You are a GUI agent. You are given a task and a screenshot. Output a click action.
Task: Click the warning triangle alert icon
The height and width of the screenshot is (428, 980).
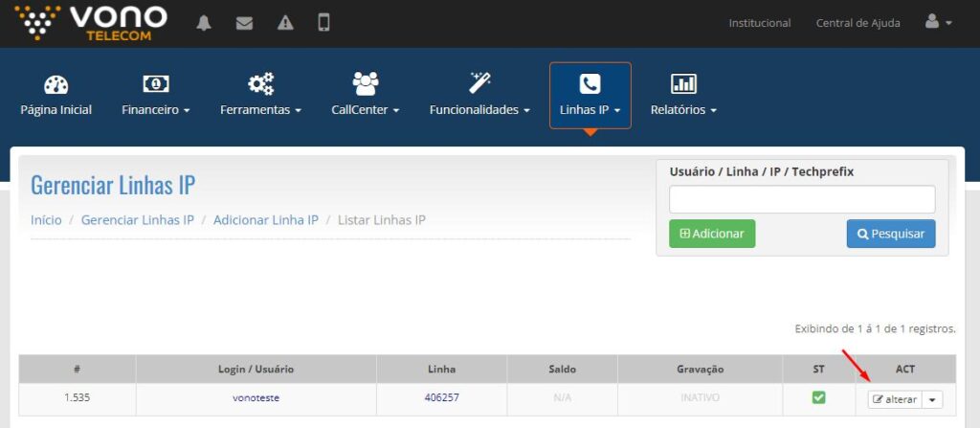[285, 23]
